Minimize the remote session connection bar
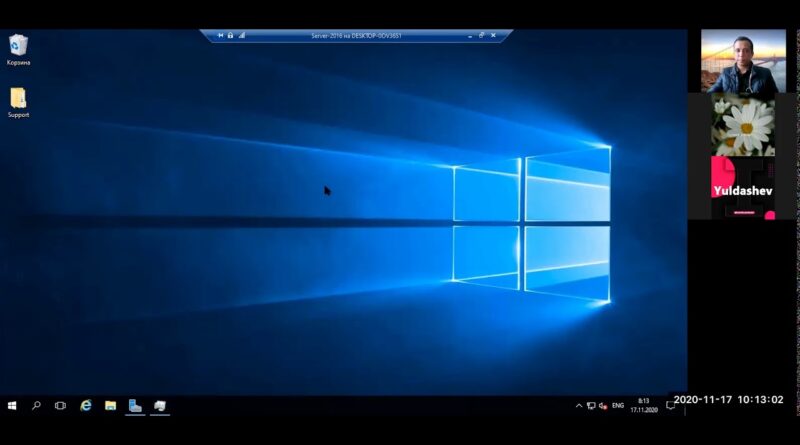Image resolution: width=800 pixels, height=445 pixels. click(469, 36)
